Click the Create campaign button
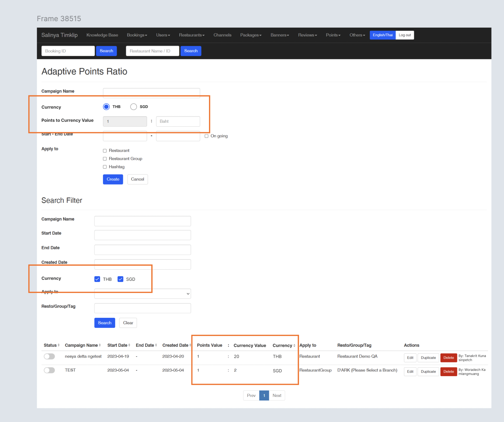 113,179
